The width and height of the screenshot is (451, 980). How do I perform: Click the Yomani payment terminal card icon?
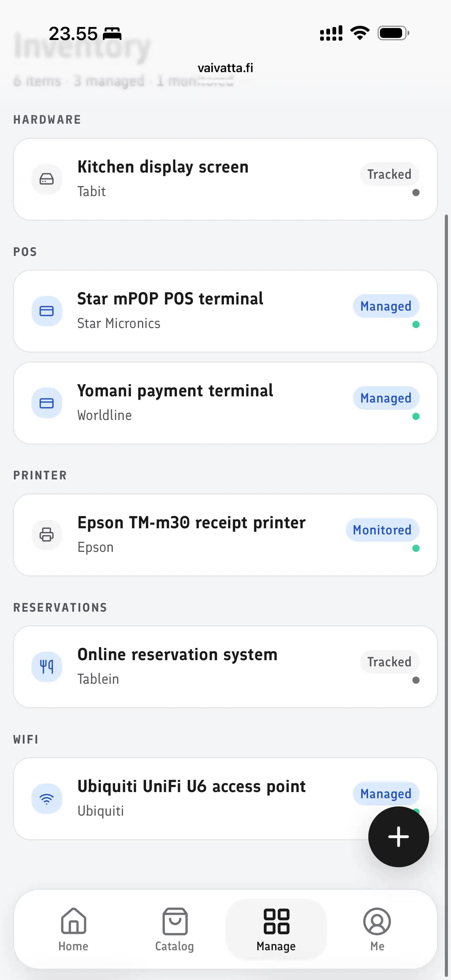(47, 403)
